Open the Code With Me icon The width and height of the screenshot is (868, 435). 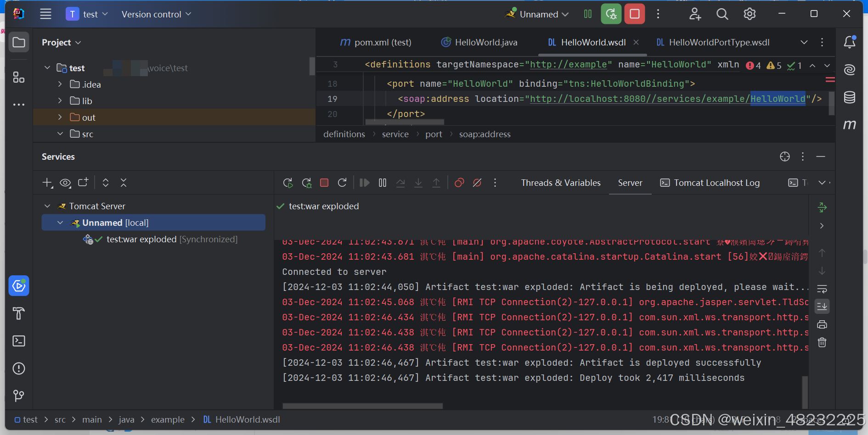point(695,14)
